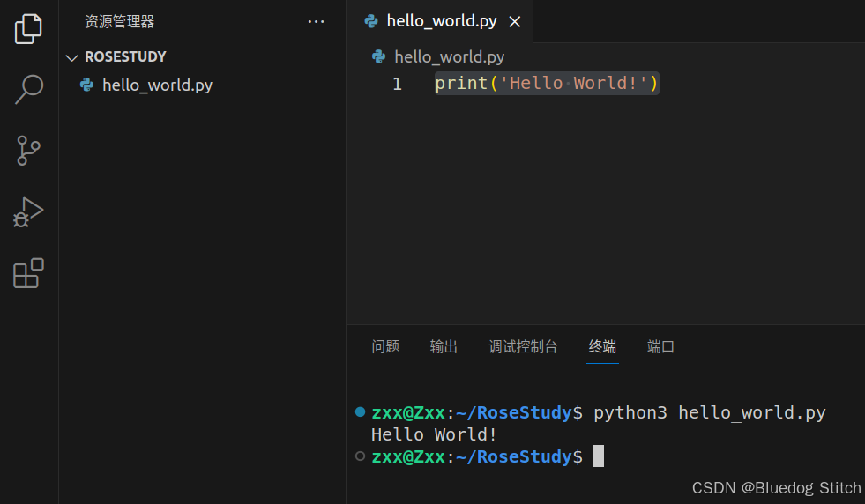The image size is (865, 504).
Task: Open the Explorer view in activity bar
Action: pos(28,29)
